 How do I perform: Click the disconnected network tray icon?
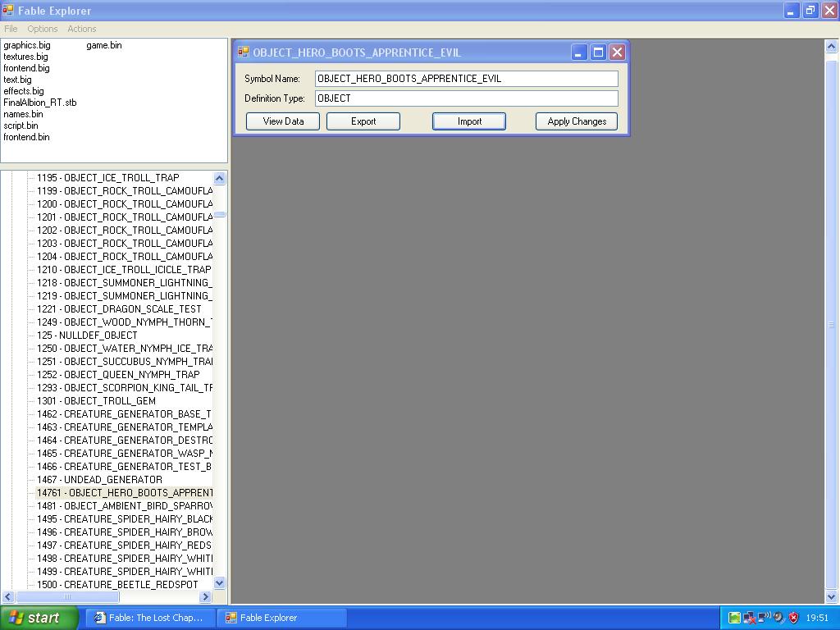point(749,618)
